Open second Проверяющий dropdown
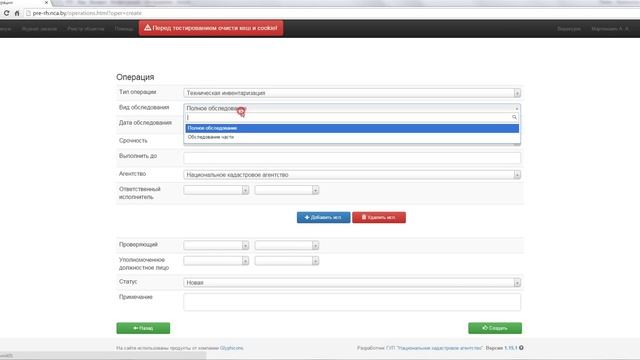 click(x=287, y=245)
